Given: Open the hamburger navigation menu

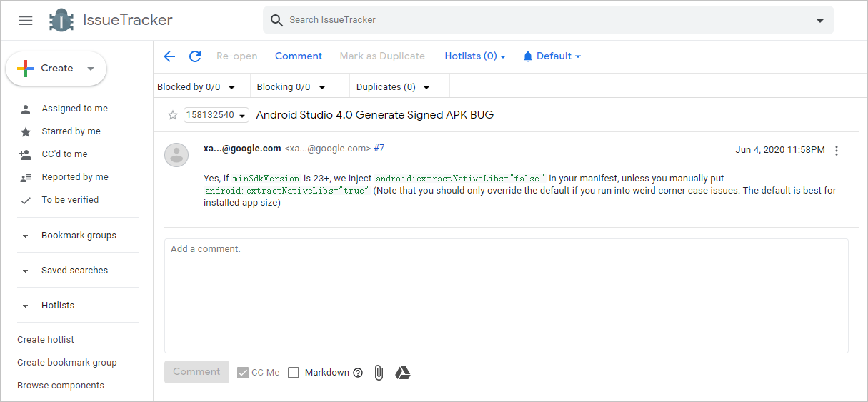Looking at the screenshot, I should pyautogui.click(x=26, y=20).
